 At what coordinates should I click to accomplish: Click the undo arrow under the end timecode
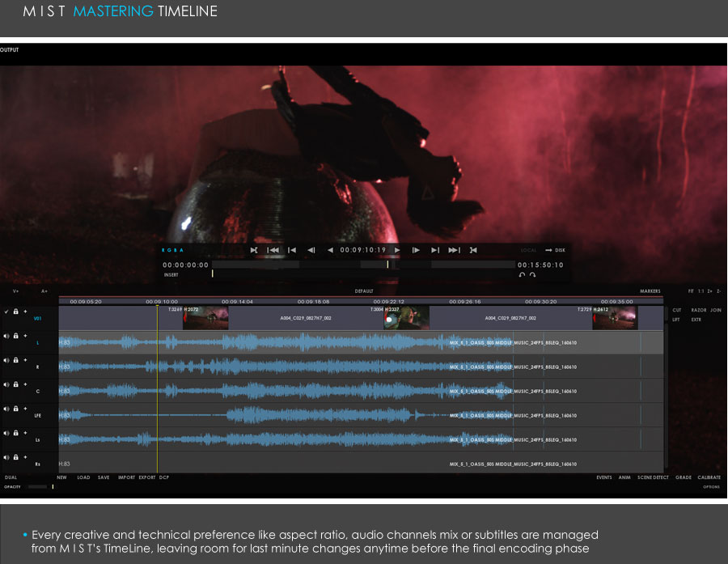[522, 275]
